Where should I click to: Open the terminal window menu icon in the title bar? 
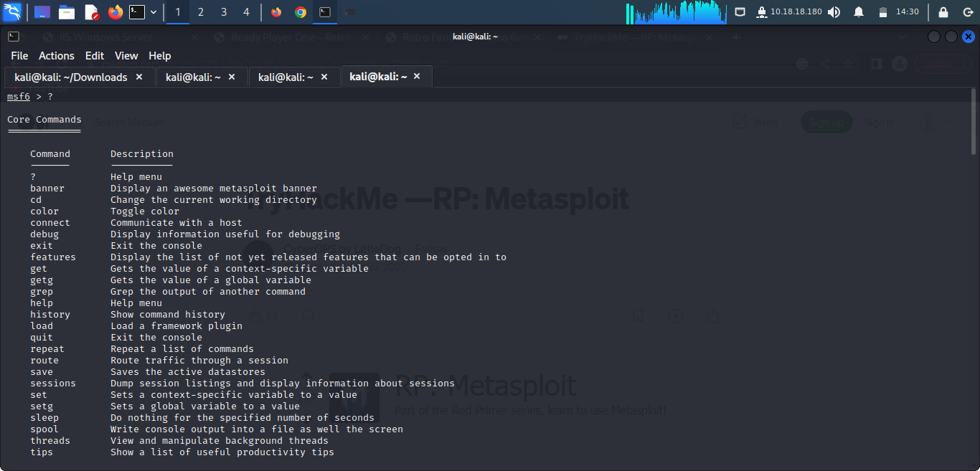click(x=13, y=37)
